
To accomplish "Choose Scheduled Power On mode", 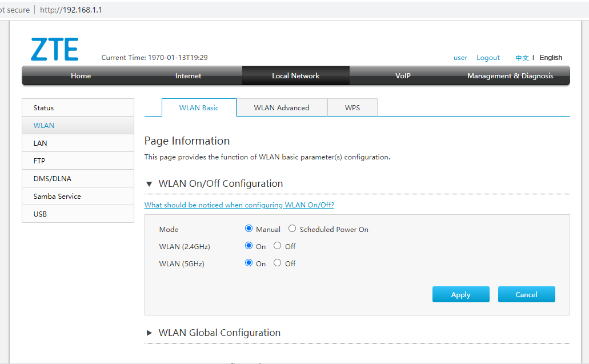I will tap(293, 229).
